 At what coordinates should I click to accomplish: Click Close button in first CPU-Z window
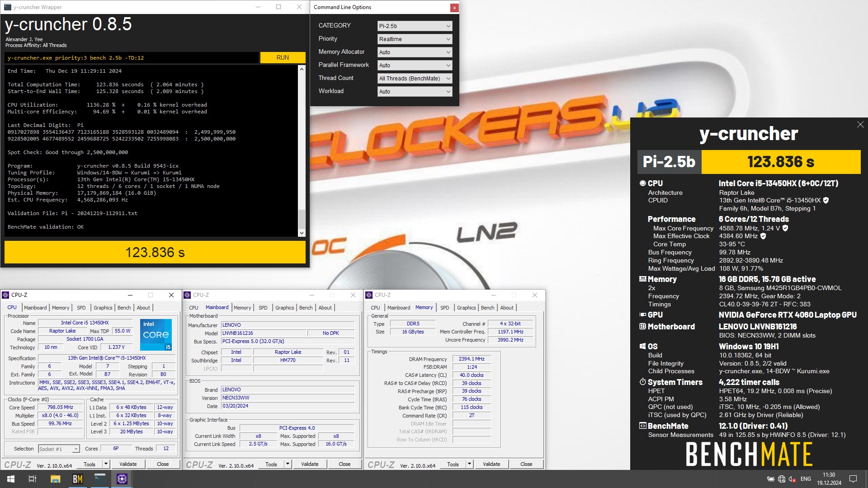[x=163, y=464]
